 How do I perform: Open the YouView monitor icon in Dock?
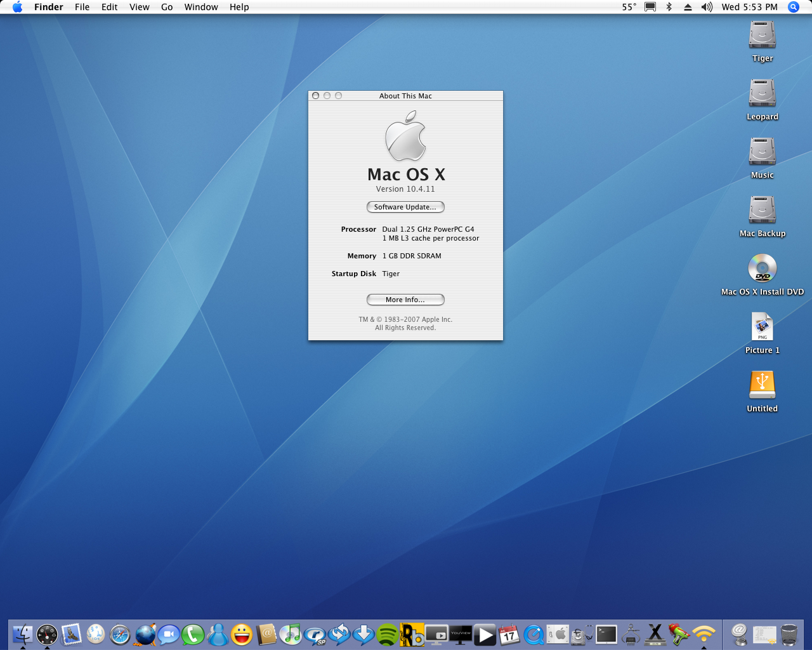click(461, 634)
